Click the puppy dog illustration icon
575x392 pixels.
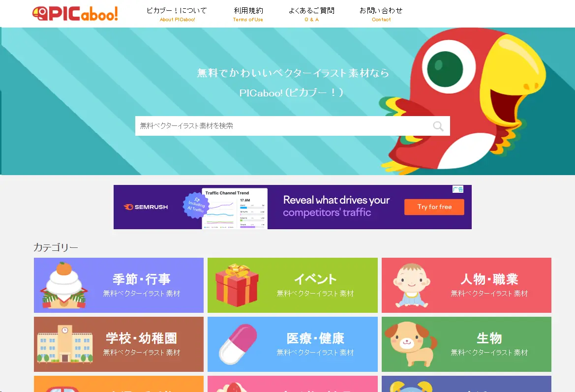(411, 344)
